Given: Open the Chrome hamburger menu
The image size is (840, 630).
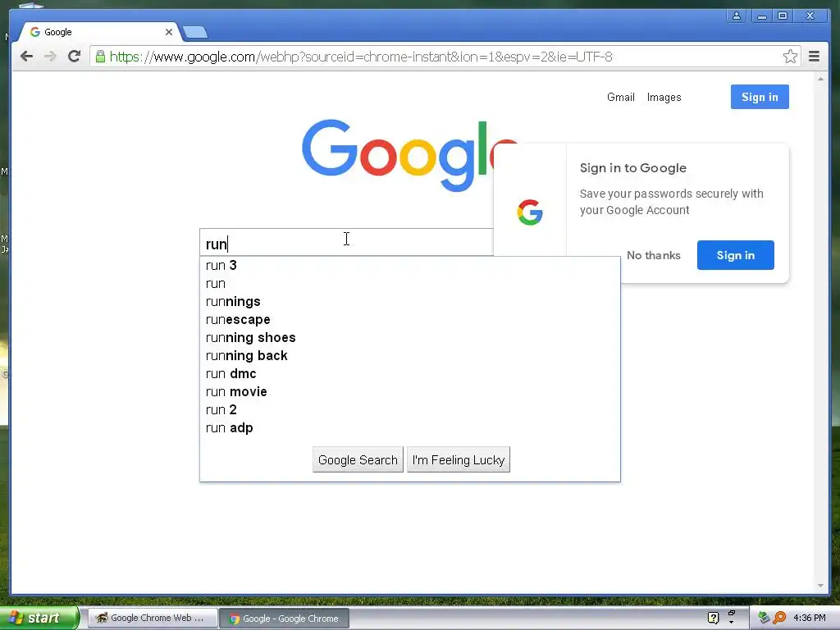Looking at the screenshot, I should tap(814, 57).
